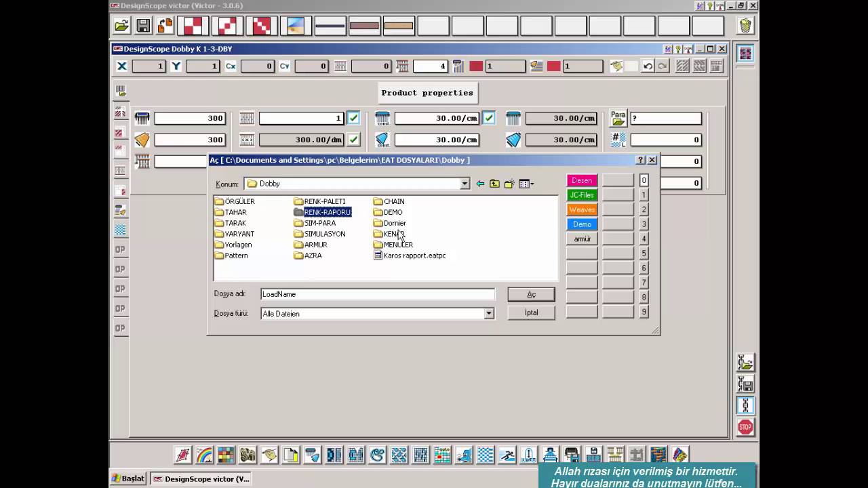Click the field showing 4 in Dobby toolbar
Image resolution: width=868 pixels, height=488 pixels.
[430, 66]
